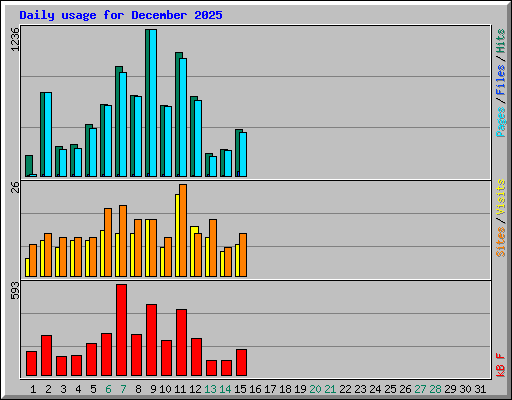Click the cyan hits bar for day 13

pos(213,166)
